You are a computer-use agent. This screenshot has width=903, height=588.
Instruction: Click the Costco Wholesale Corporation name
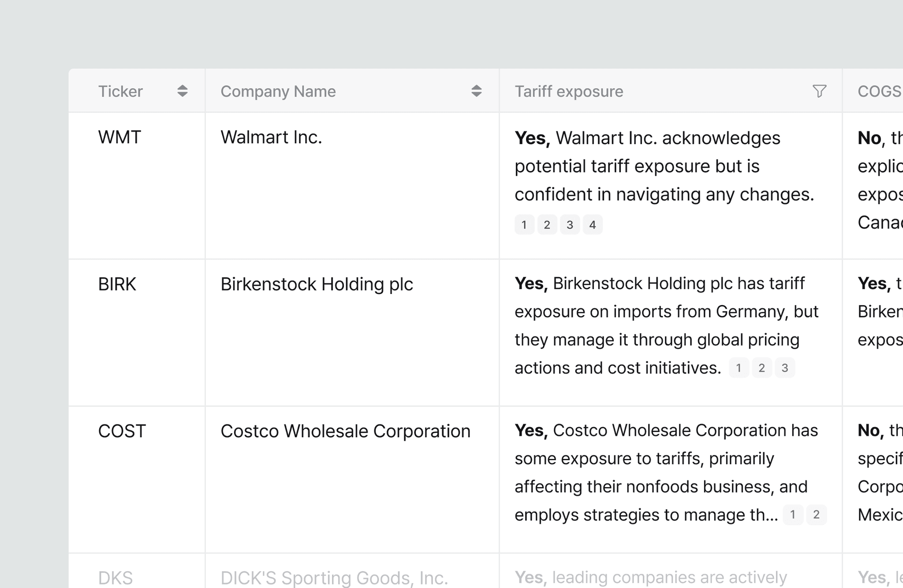point(345,431)
